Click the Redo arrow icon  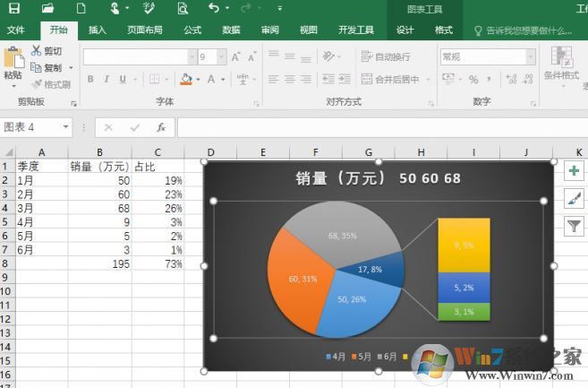coord(246,7)
